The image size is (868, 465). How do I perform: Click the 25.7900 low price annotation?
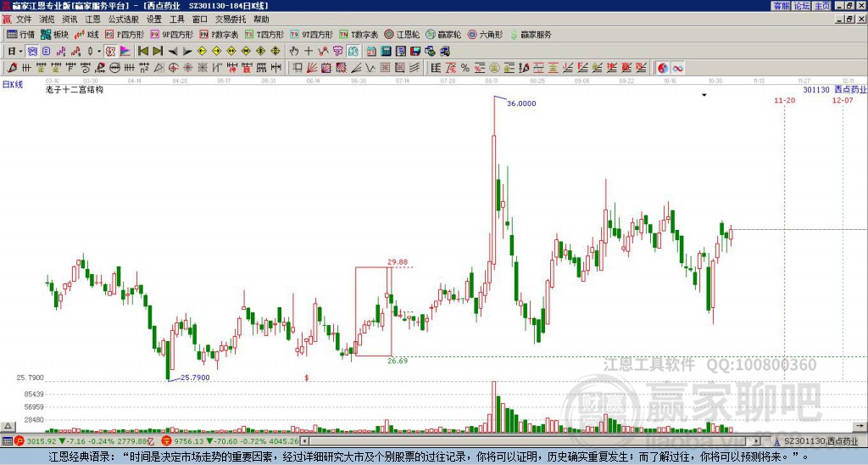pos(196,378)
